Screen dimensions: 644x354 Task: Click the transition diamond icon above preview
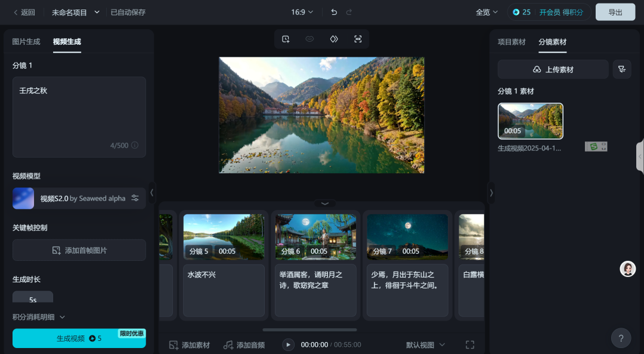coord(333,38)
